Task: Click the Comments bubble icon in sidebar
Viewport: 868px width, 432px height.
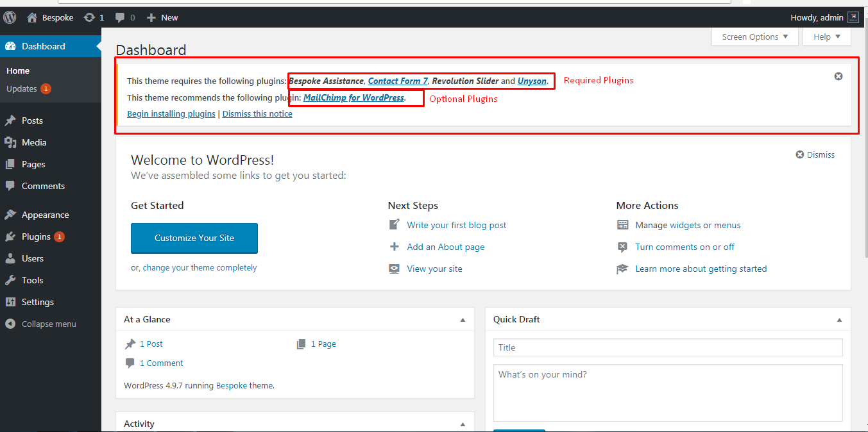Action: click(10, 186)
